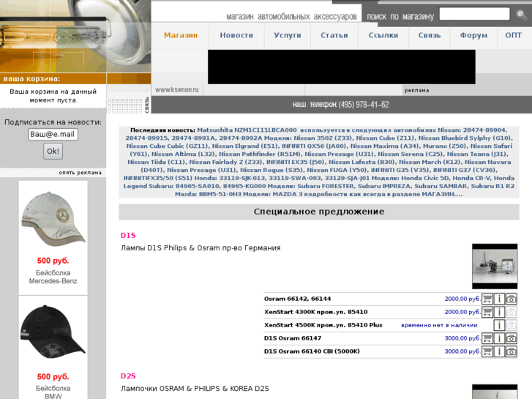532x399 pixels.
Task: Open info for Osram 66142, 66144
Action: pos(499,299)
